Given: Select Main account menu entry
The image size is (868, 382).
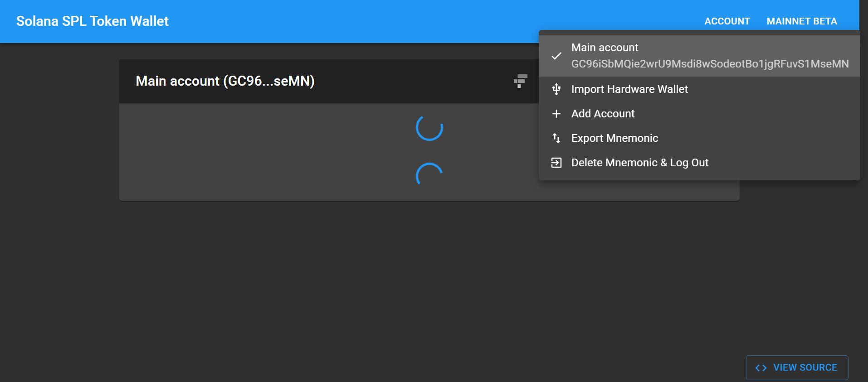Looking at the screenshot, I should point(699,56).
